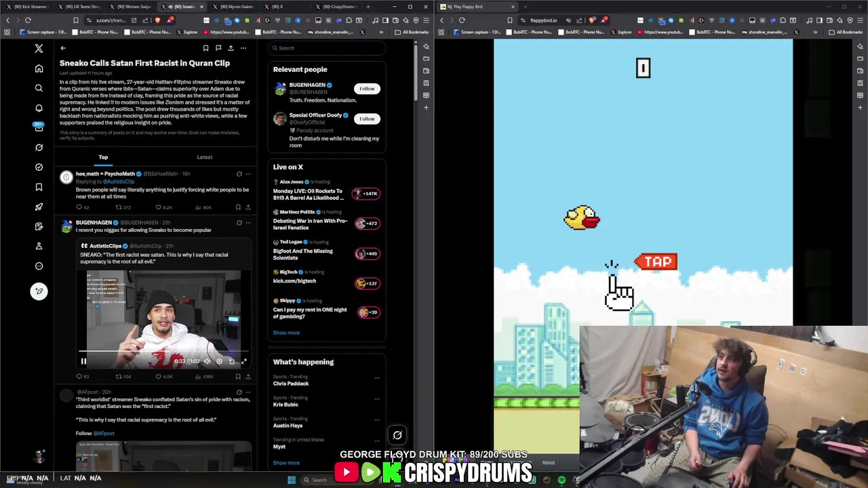The image size is (868, 488).
Task: Click the red TAP button in Flappy Bird
Action: [x=656, y=262]
